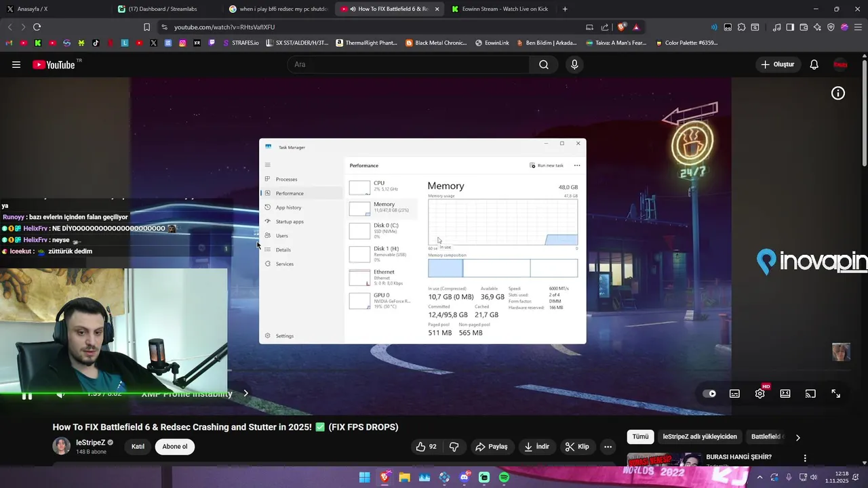This screenshot has width=868, height=488.
Task: Open a new browser tab
Action: pyautogui.click(x=565, y=9)
